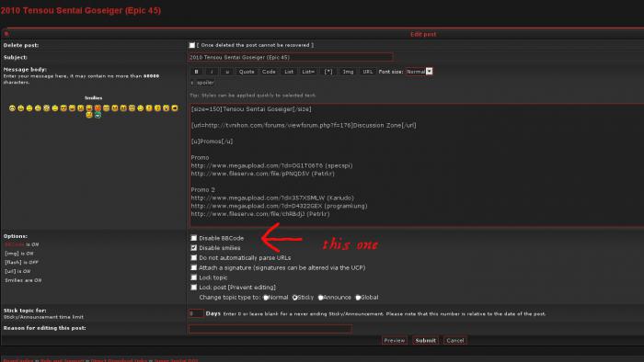Viewport: 644px width, 362px height.
Task: Tick the Delete post checkbox
Action: (192, 45)
